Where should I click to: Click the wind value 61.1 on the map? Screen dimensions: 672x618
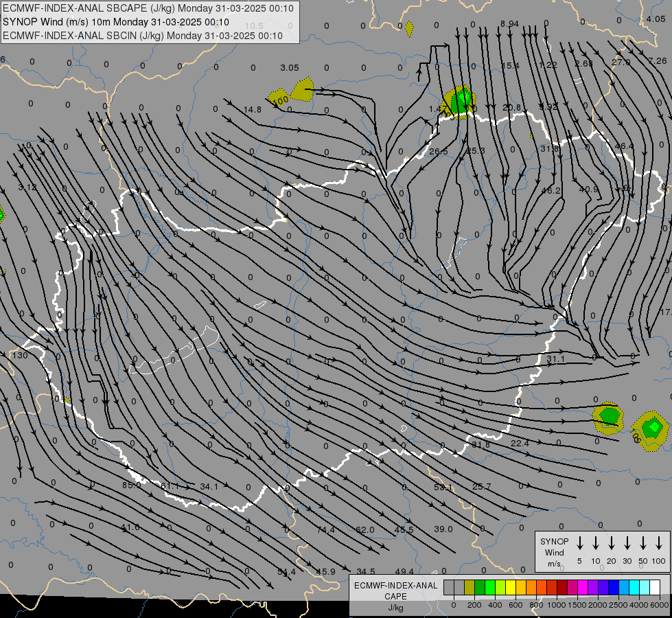(x=170, y=486)
